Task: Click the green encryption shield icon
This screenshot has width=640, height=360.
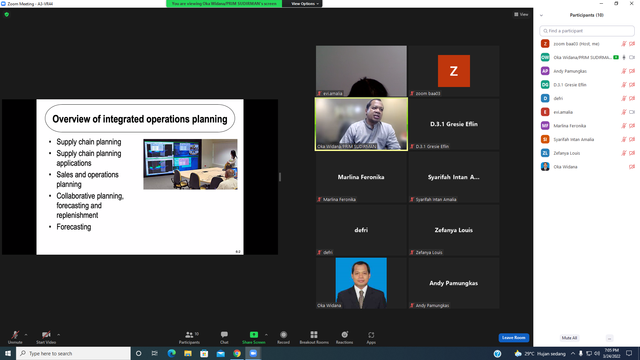Action: tap(7, 14)
